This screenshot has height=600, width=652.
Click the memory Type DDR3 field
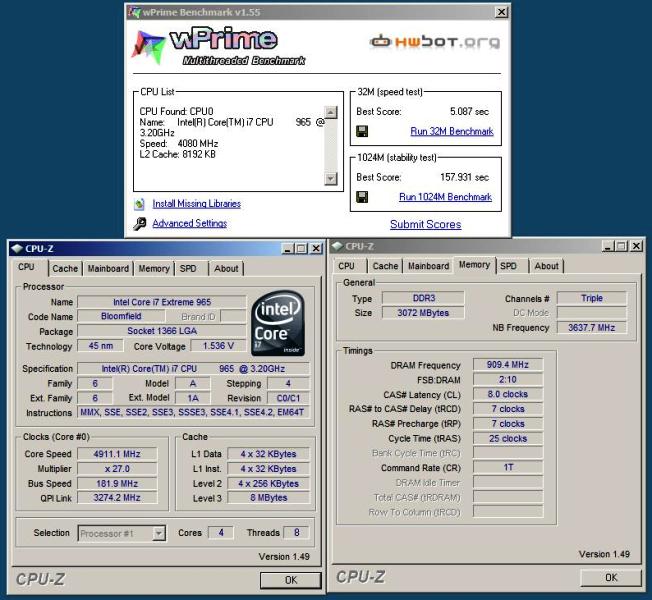423,298
